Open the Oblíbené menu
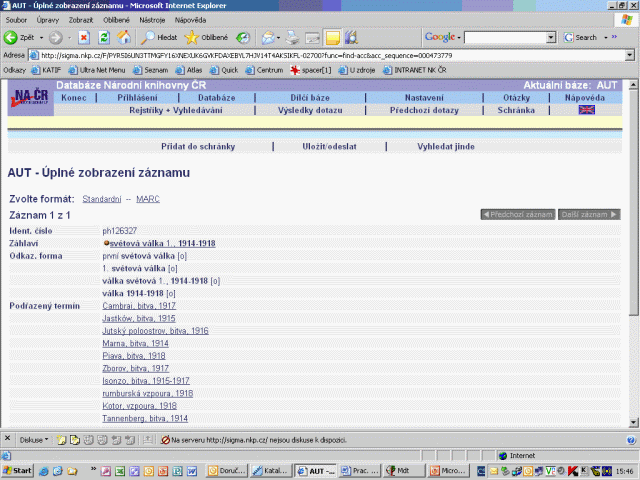This screenshot has width=640, height=480. pyautogui.click(x=116, y=20)
